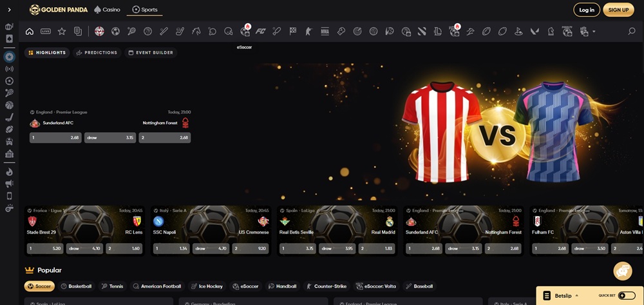Select the basketball icon in toolbar
The width and height of the screenshot is (644, 305).
click(x=148, y=31)
